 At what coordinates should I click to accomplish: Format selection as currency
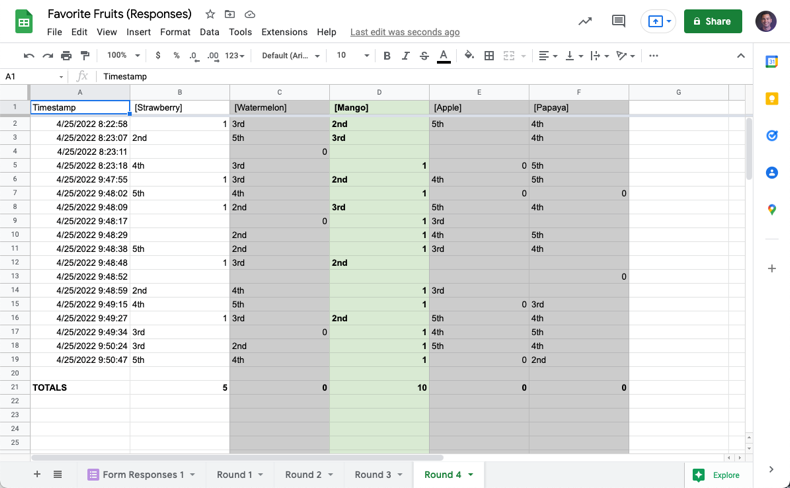[158, 55]
